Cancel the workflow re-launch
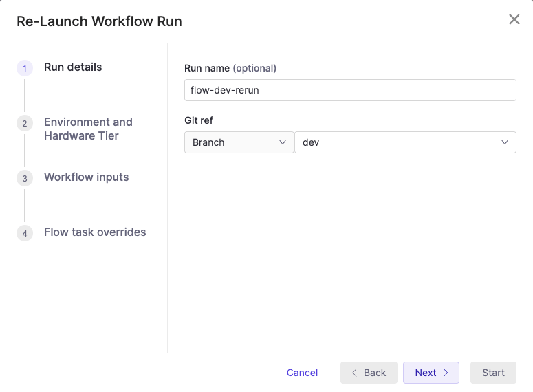This screenshot has width=533, height=392. [302, 373]
